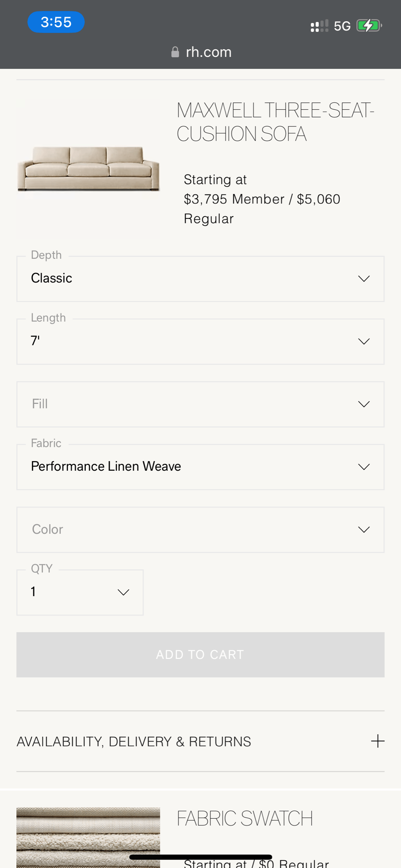
Task: Open the Fabric Swatch product heading
Action: [245, 819]
